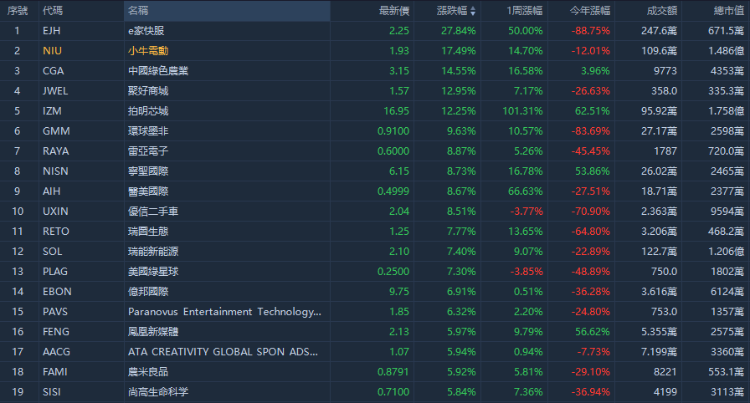
Task: Select ATA CREATIVITY GLOBAL SPON ADS name
Action: (223, 352)
